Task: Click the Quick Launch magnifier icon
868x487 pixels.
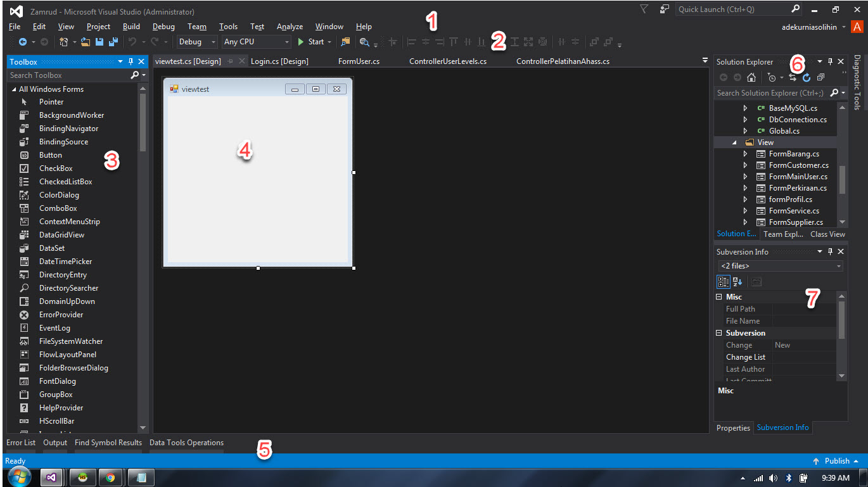Action: click(x=796, y=9)
